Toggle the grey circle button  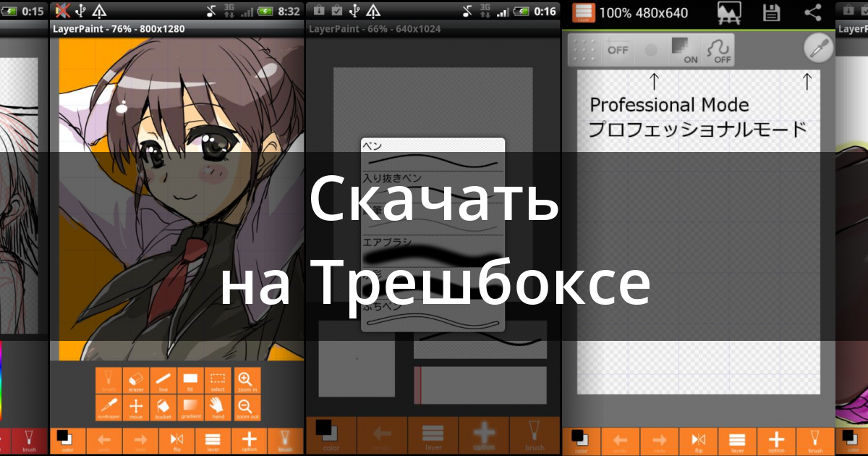pyautogui.click(x=651, y=50)
